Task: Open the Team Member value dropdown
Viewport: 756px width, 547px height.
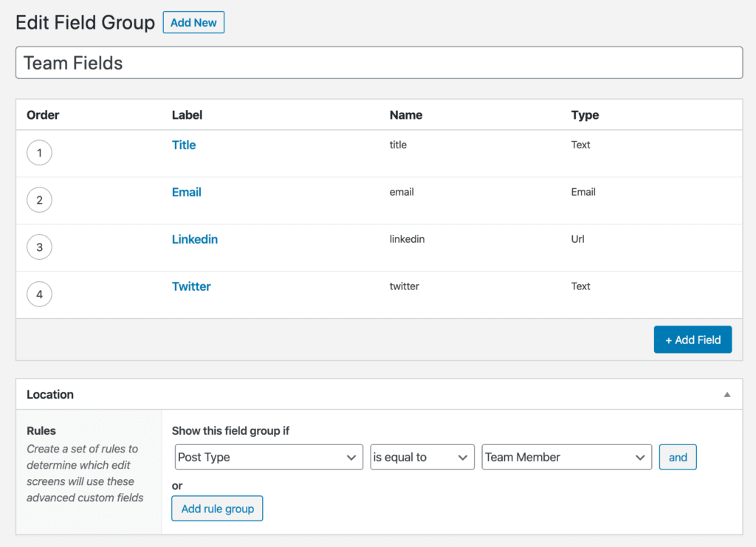Action: click(x=566, y=457)
